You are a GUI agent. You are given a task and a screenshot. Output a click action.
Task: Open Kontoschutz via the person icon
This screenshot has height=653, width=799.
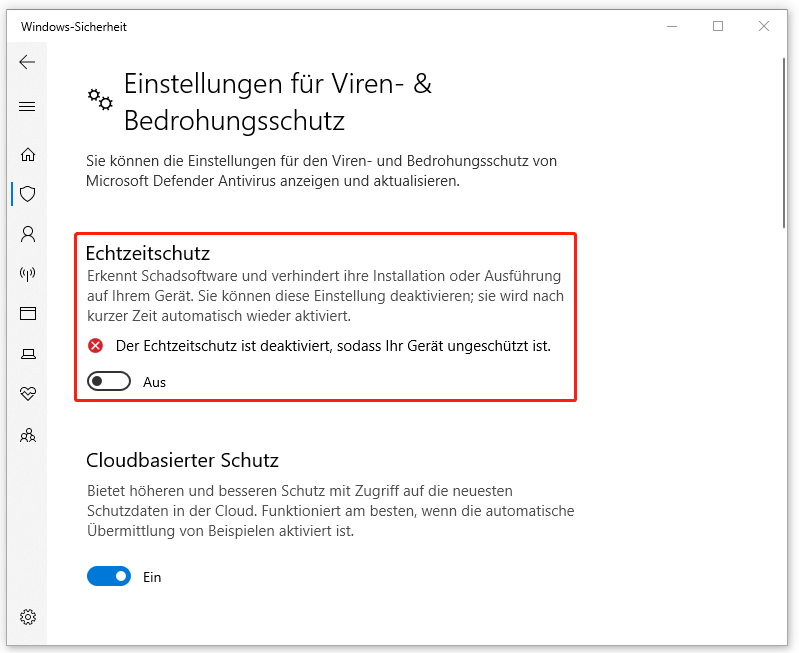pyautogui.click(x=27, y=234)
